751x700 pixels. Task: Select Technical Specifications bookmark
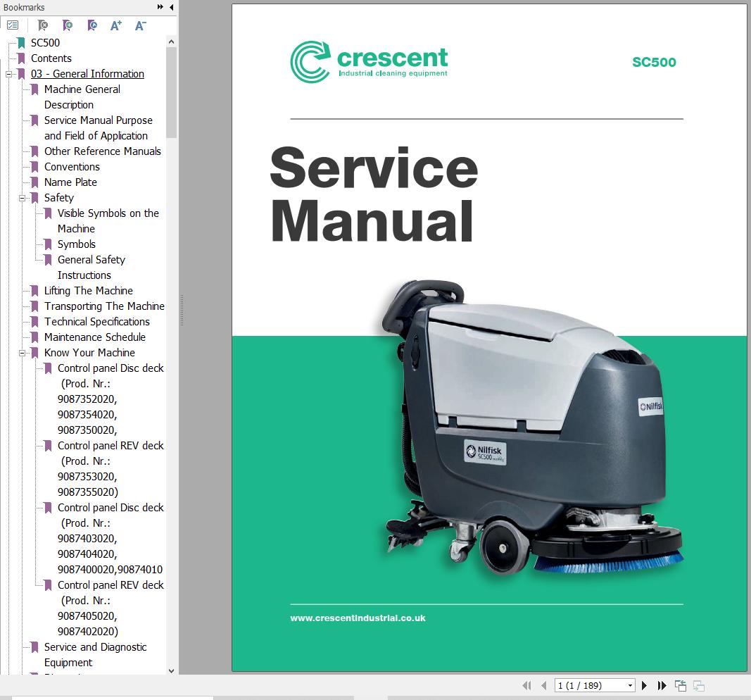(96, 322)
